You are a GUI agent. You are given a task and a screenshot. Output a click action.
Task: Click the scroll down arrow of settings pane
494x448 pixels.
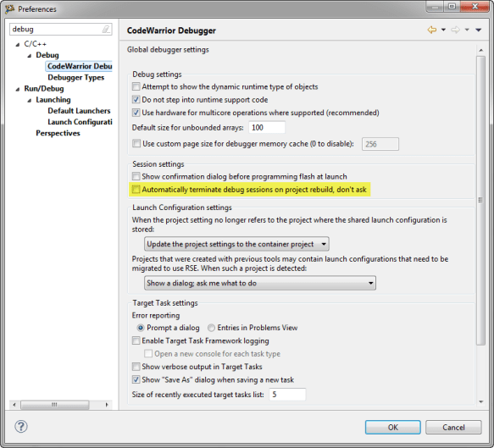480,401
